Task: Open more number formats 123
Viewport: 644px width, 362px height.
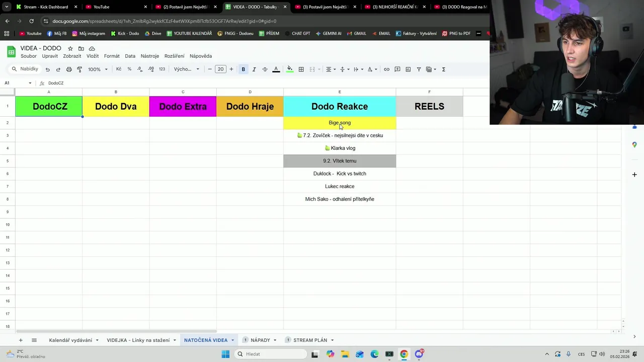Action: 162,69
